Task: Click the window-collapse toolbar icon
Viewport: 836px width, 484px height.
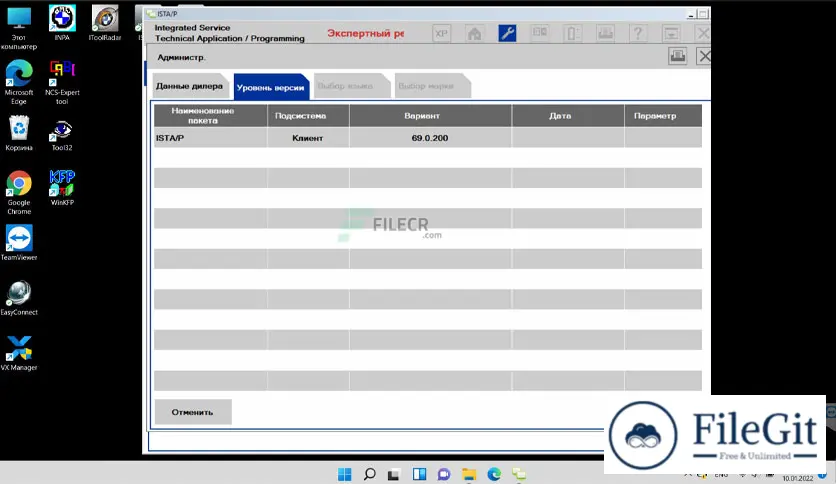Action: click(x=671, y=34)
